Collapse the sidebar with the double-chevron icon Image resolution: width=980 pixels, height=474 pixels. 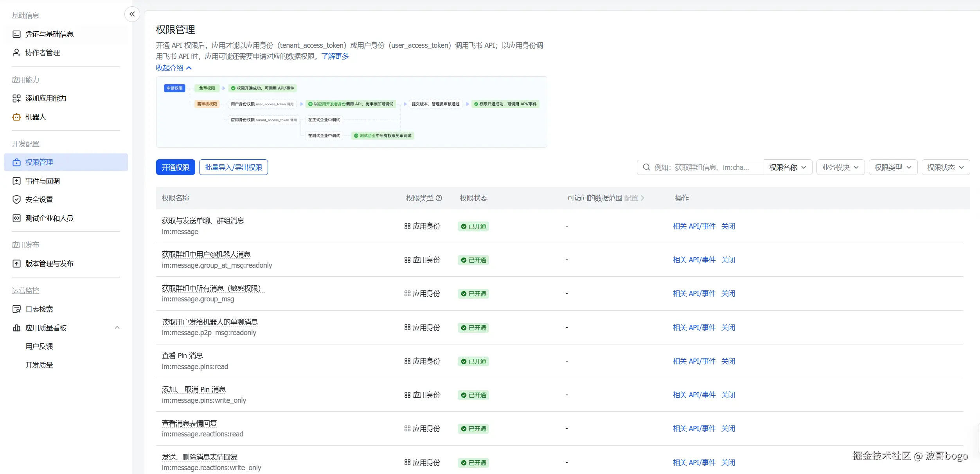132,14
